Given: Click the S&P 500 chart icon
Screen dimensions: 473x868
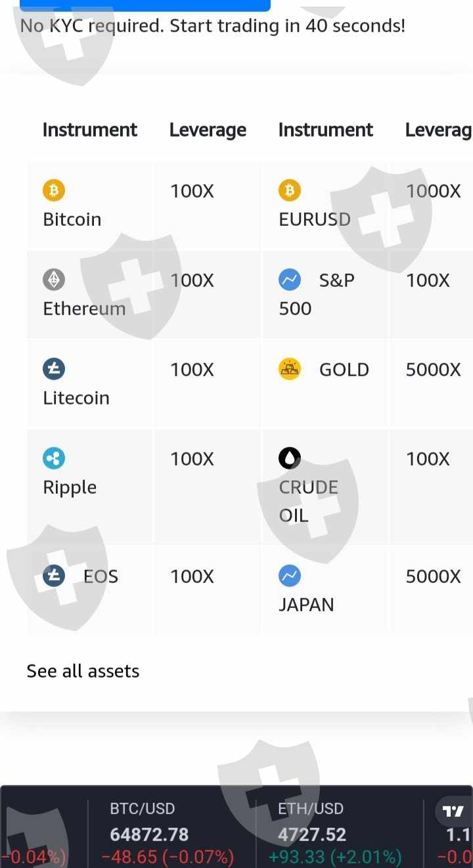Looking at the screenshot, I should click(290, 280).
